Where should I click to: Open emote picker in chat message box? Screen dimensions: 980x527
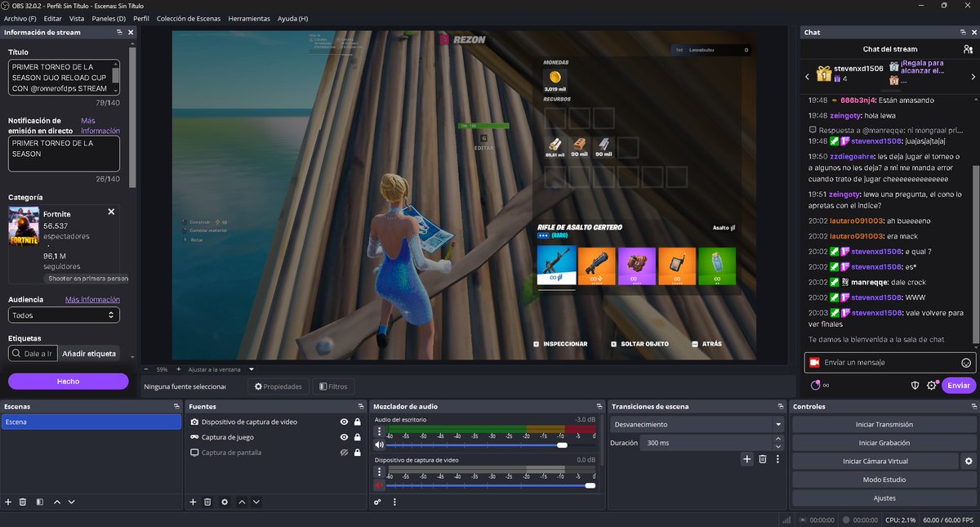coord(966,363)
